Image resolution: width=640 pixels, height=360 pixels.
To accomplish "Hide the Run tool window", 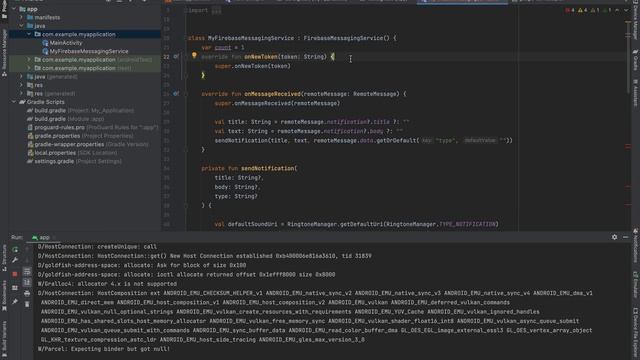I will (x=626, y=237).
